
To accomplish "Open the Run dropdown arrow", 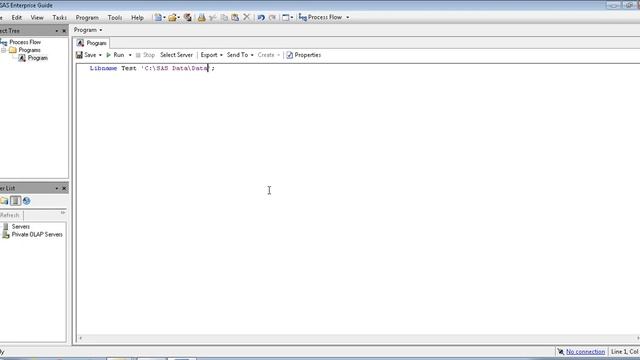I will (x=130, y=55).
